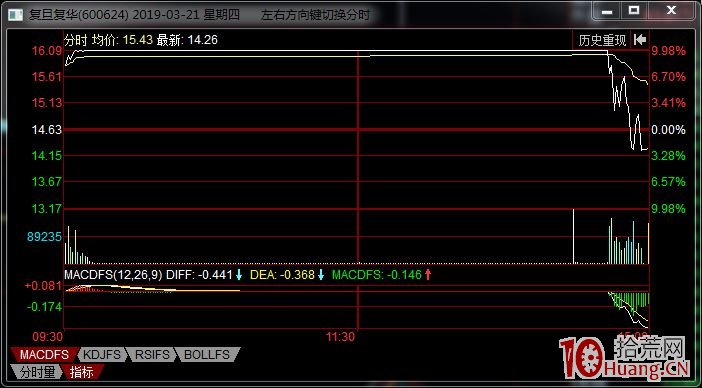Close the 复旦复华 chart window

tap(672, 11)
